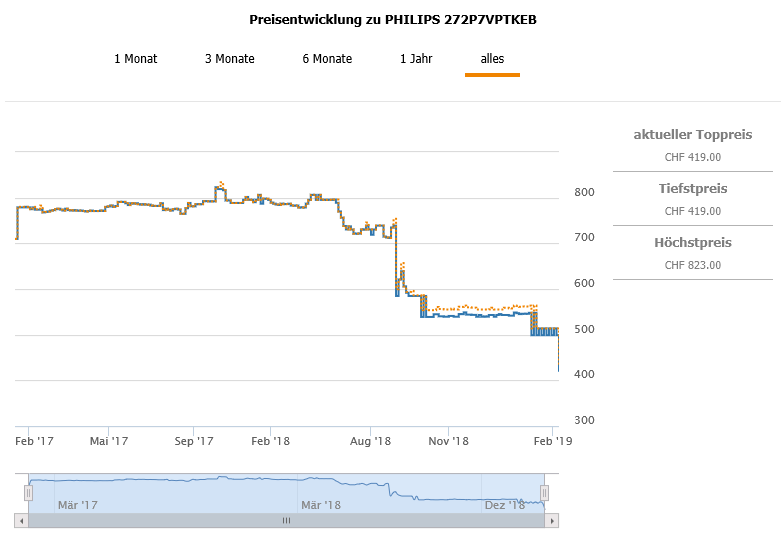The image size is (781, 539).
Task: Click the Aug '18 axis label
Action: [370, 440]
